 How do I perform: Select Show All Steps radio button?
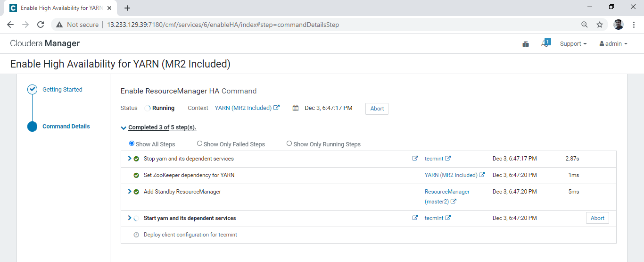click(132, 144)
